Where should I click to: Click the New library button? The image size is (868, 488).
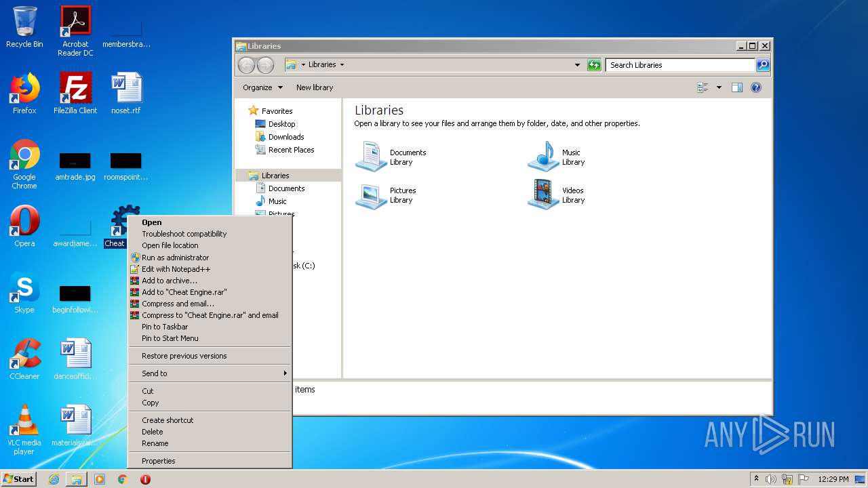click(x=315, y=87)
